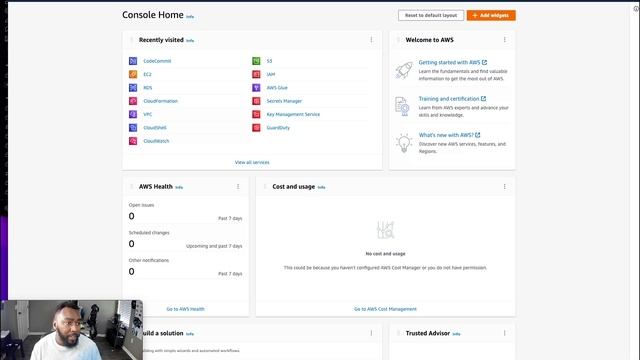
Task: Open the CloudShell text link
Action: coord(155,128)
